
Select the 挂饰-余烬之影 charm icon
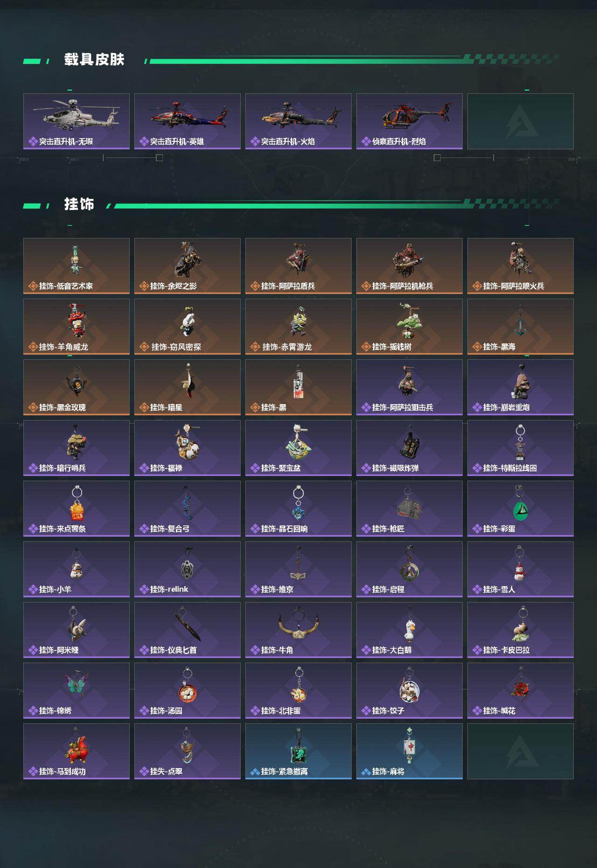(x=187, y=266)
